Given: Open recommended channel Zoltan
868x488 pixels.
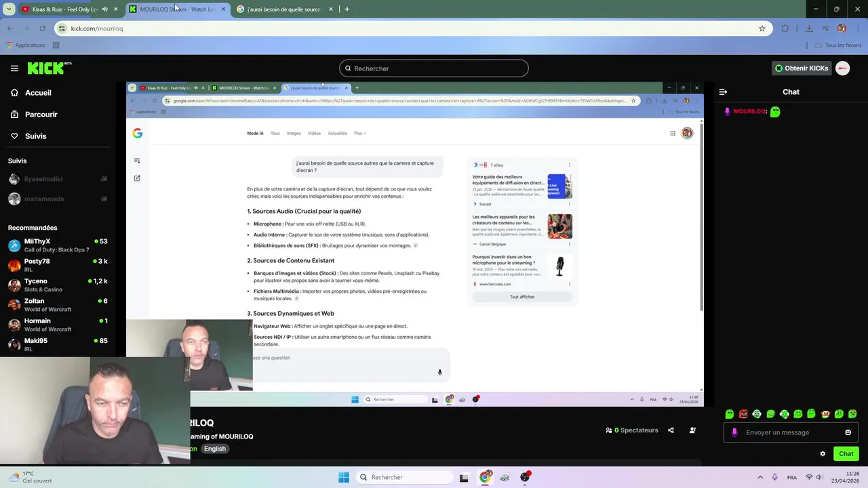Looking at the screenshot, I should 58,305.
